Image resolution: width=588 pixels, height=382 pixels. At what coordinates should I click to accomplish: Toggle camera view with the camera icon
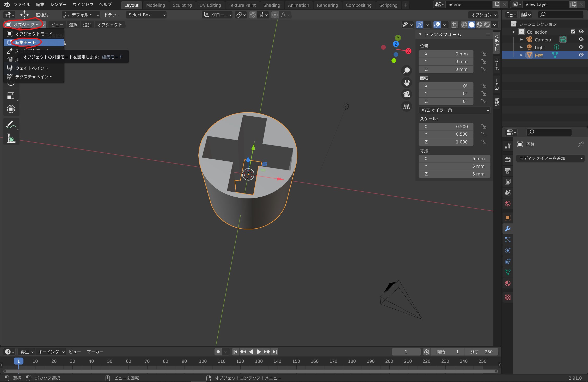click(x=407, y=94)
